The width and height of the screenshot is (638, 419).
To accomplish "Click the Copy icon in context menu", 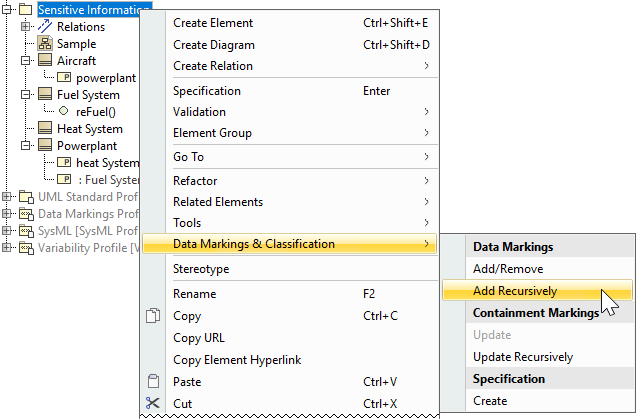I will [x=153, y=316].
